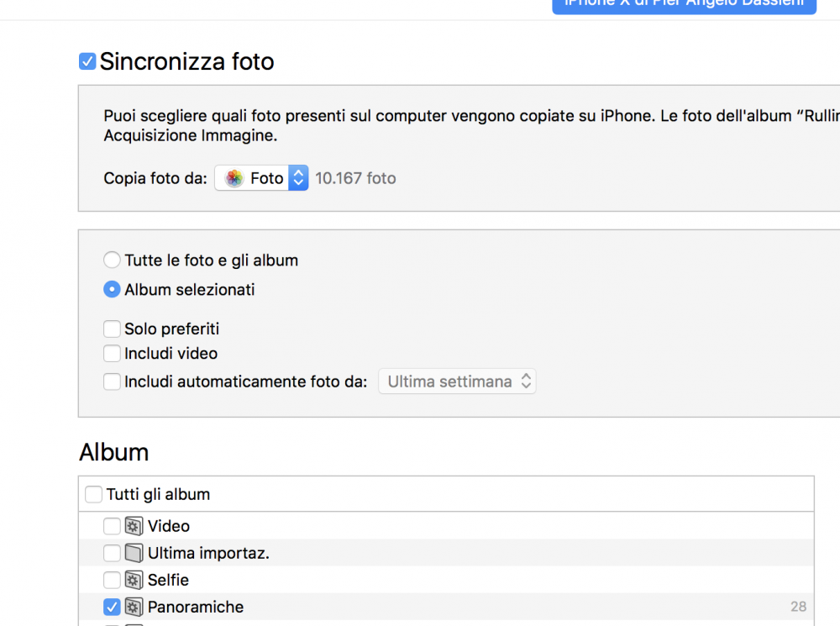This screenshot has width=840, height=626.
Task: Click the Foto app flower icon
Action: click(234, 178)
